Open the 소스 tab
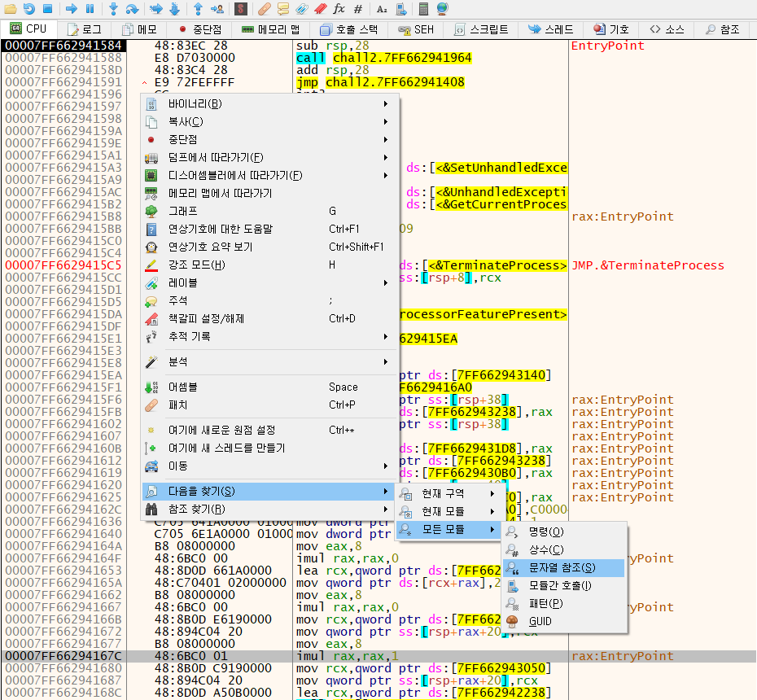Image resolution: width=757 pixels, height=700 pixels. coord(666,29)
